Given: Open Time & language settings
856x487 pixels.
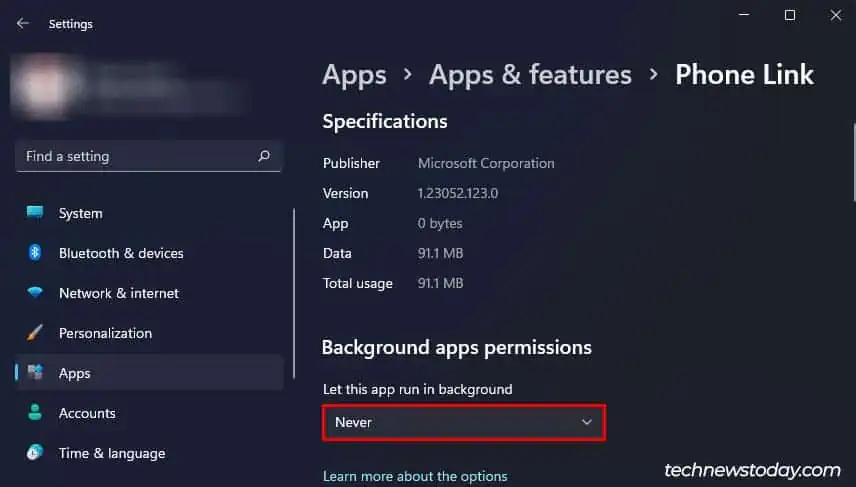Looking at the screenshot, I should coord(150,453).
